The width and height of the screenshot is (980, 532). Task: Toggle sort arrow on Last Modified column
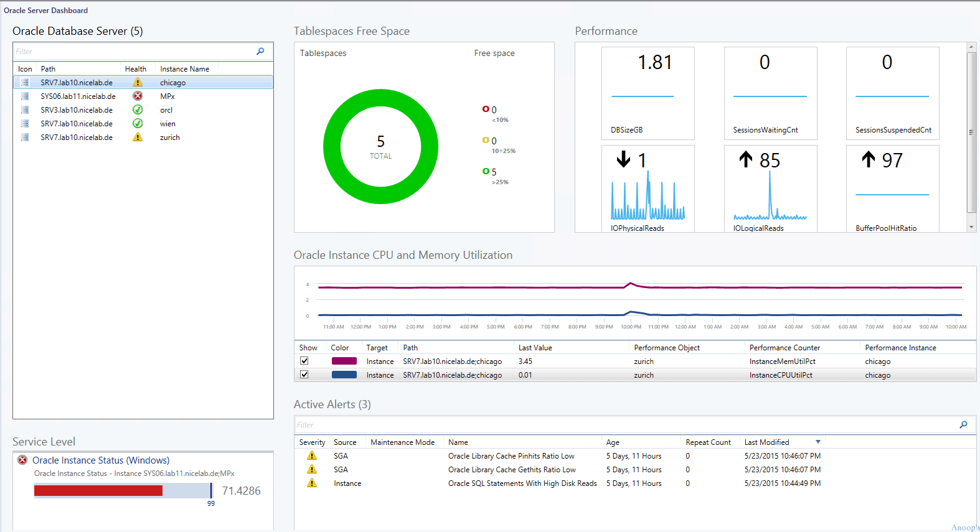tap(818, 442)
